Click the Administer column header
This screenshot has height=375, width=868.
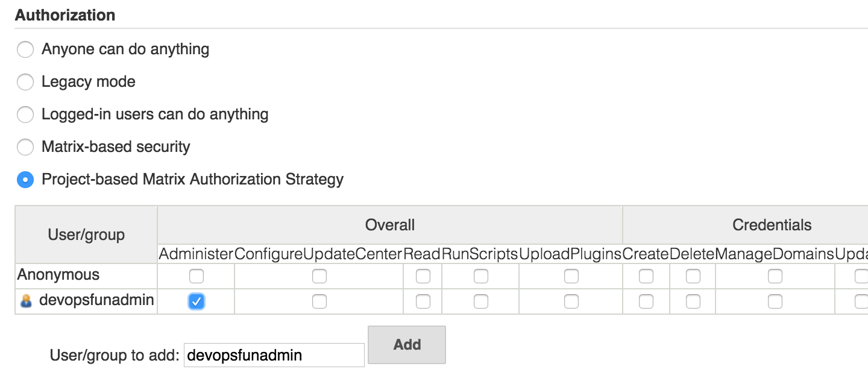(196, 254)
